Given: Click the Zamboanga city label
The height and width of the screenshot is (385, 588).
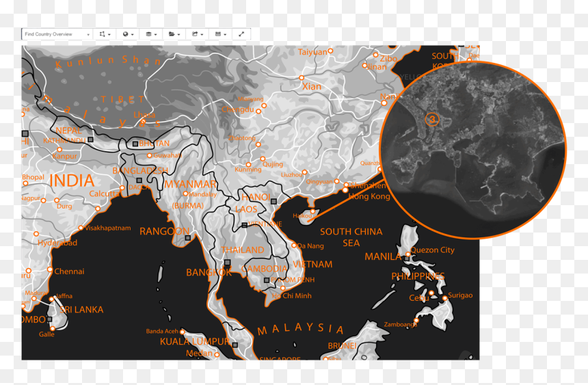Looking at the screenshot, I should [400, 325].
